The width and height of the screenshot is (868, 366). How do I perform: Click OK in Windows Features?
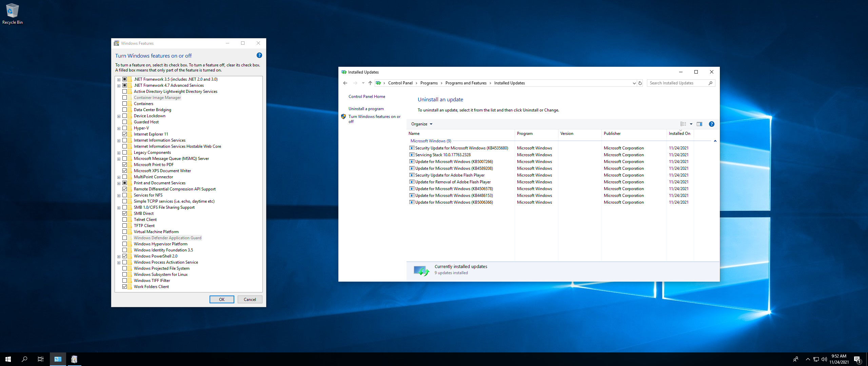coord(222,300)
